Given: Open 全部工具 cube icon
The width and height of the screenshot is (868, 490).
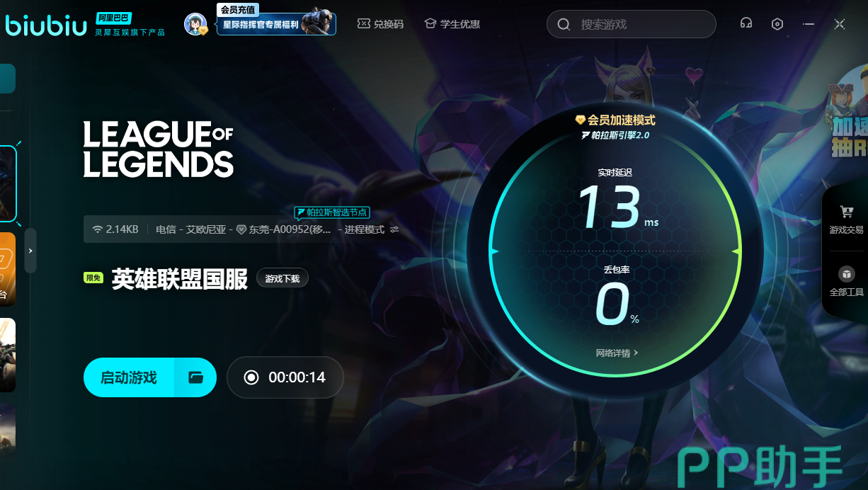Looking at the screenshot, I should tap(846, 274).
